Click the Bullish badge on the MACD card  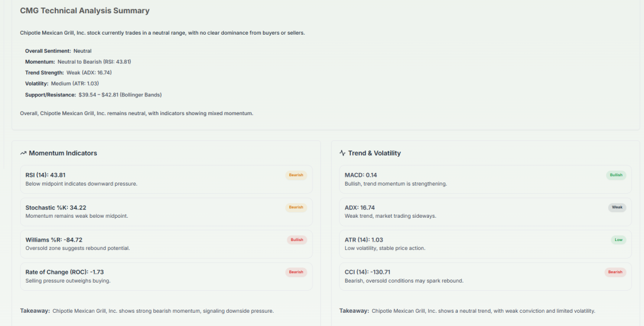click(616, 175)
